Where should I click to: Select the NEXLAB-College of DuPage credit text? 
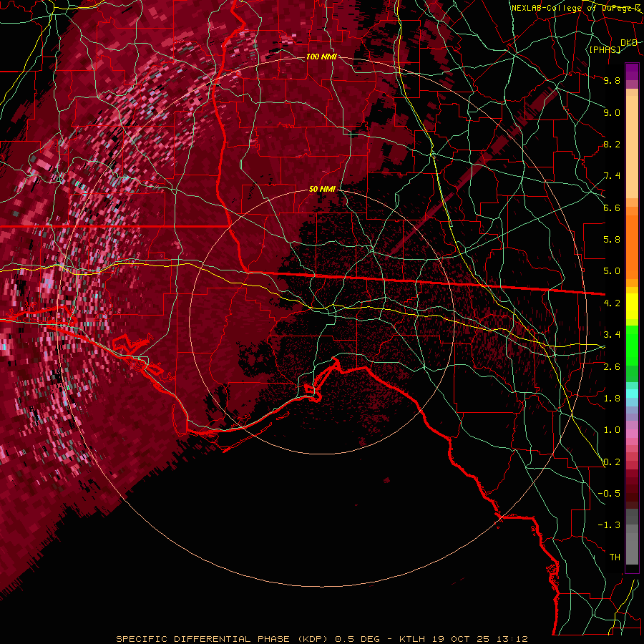(x=577, y=8)
